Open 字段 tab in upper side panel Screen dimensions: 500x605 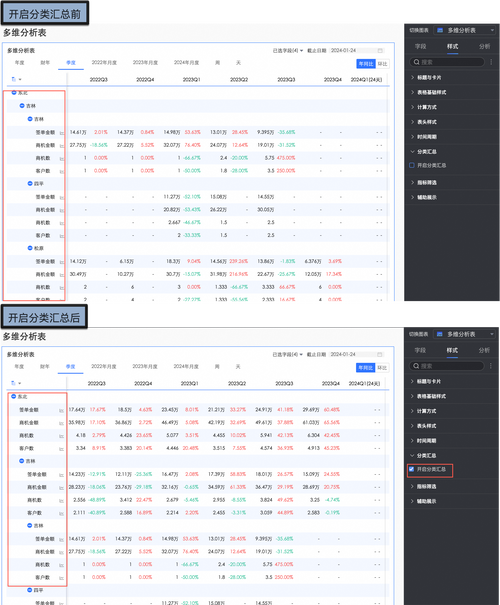coord(421,46)
